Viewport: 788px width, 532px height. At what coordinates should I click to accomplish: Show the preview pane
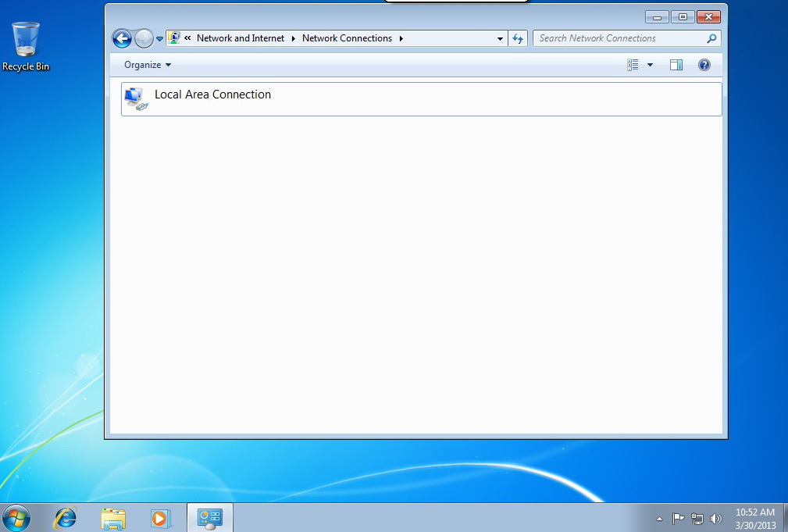pos(676,65)
